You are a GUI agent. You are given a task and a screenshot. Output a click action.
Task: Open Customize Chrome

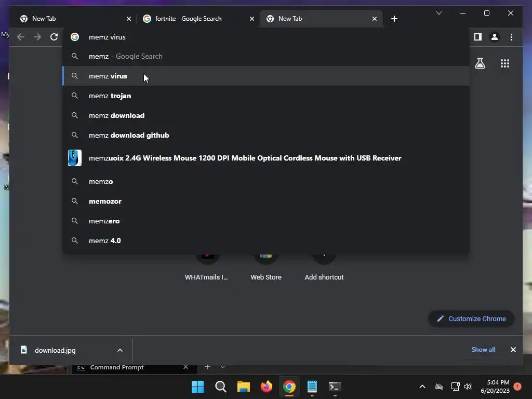pos(471,318)
